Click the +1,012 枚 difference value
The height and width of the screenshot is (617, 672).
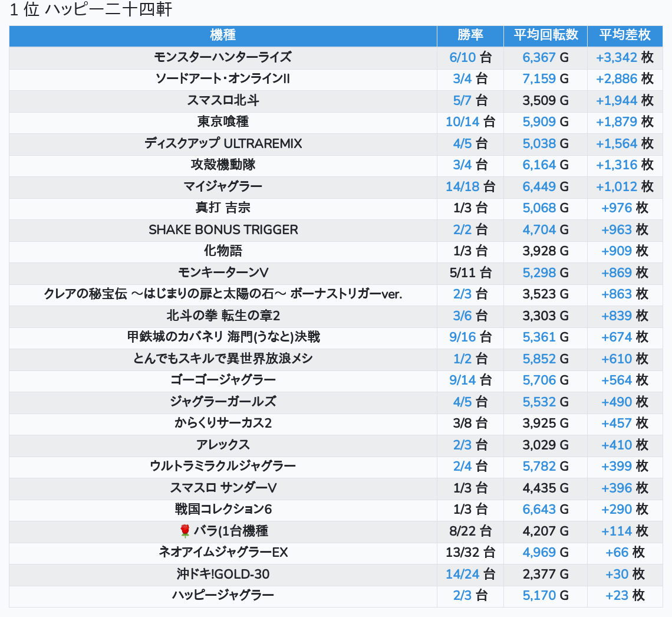(624, 186)
